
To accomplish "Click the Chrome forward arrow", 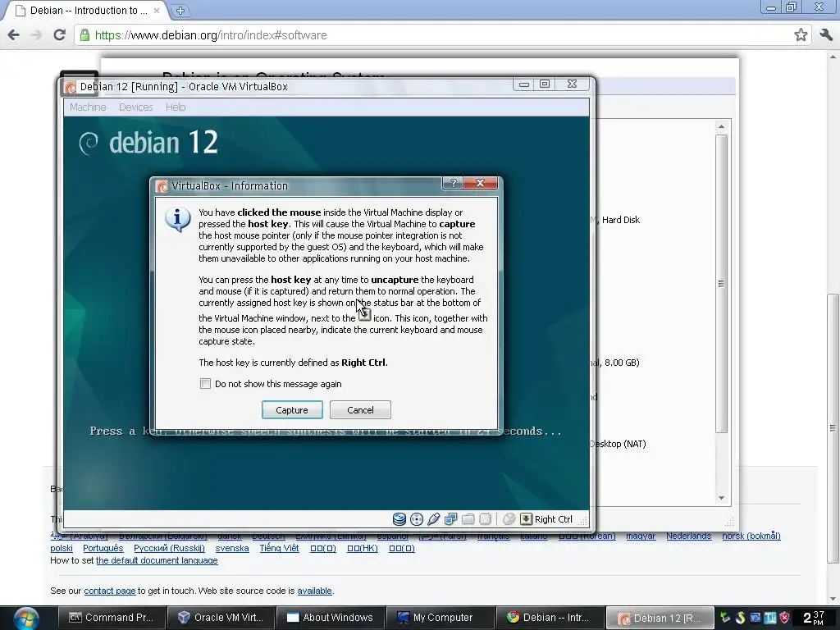I will tap(36, 35).
